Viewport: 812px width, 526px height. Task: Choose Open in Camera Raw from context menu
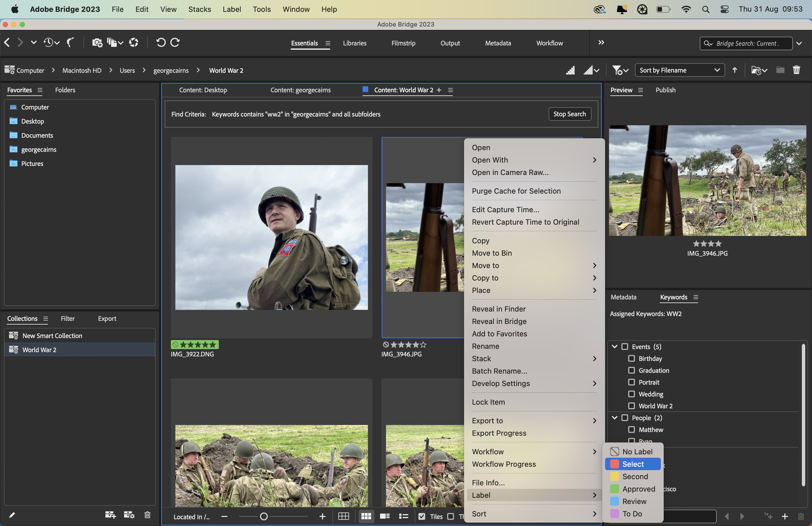[510, 172]
